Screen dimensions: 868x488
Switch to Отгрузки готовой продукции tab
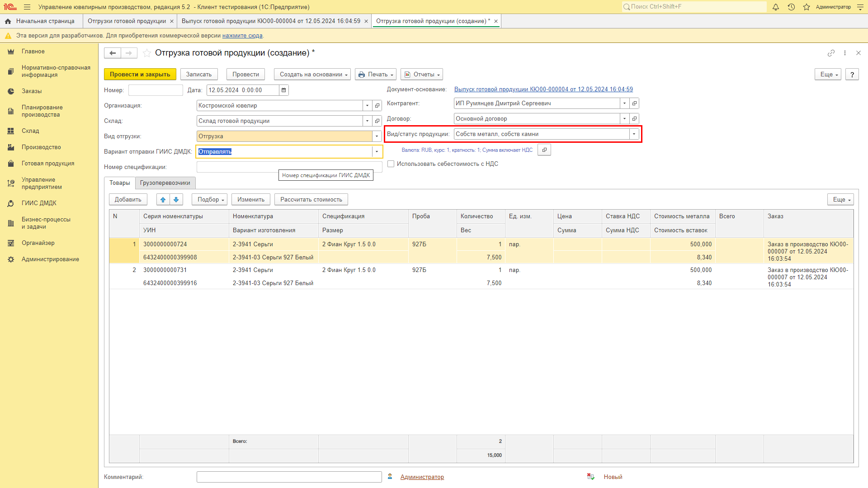[x=127, y=21]
